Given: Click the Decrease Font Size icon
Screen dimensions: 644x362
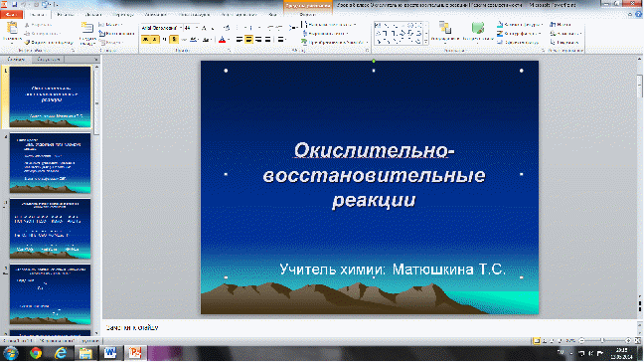Looking at the screenshot, I should click(x=213, y=28).
